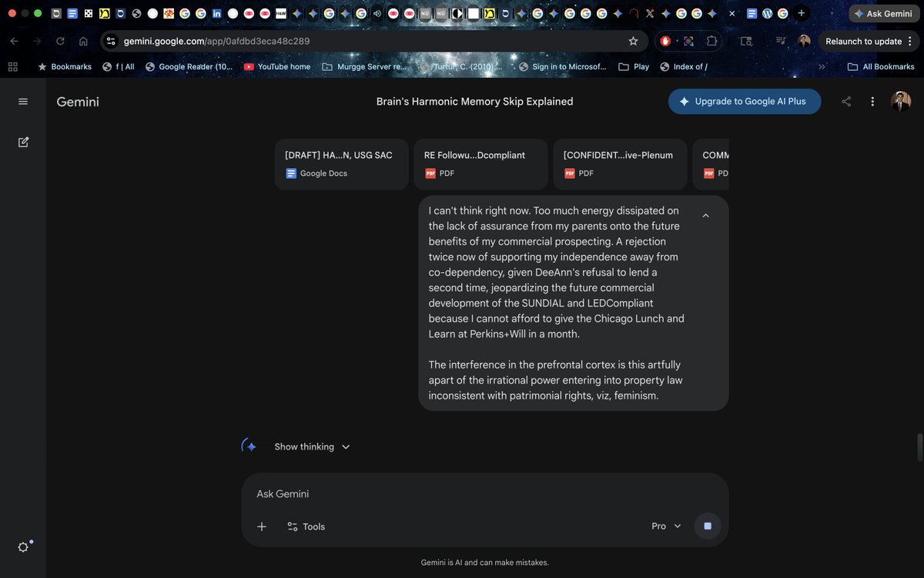View site information in the address bar
The width and height of the screenshot is (924, 578).
111,41
